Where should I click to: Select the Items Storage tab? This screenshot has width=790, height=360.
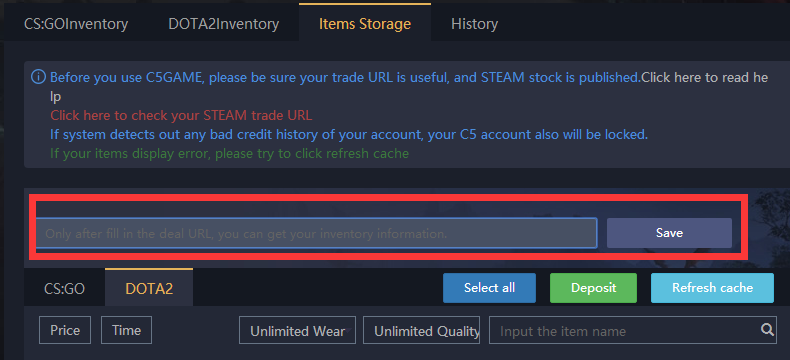365,23
